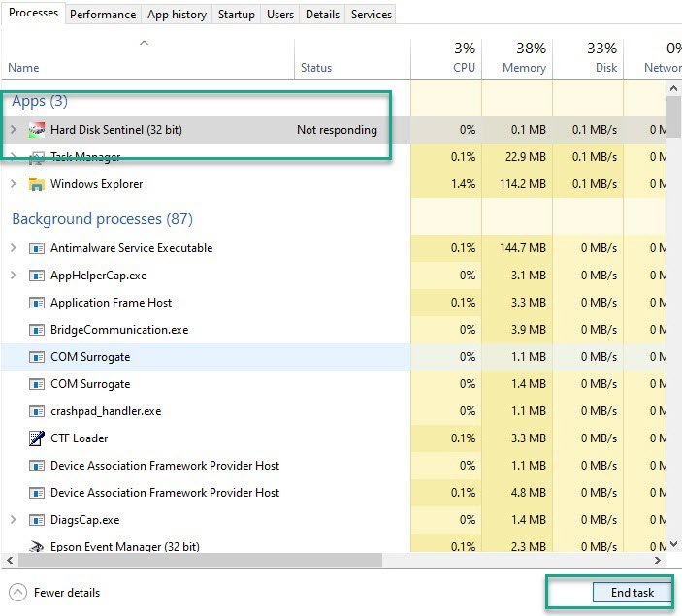Click the 22.9 MB memory value

click(x=525, y=156)
